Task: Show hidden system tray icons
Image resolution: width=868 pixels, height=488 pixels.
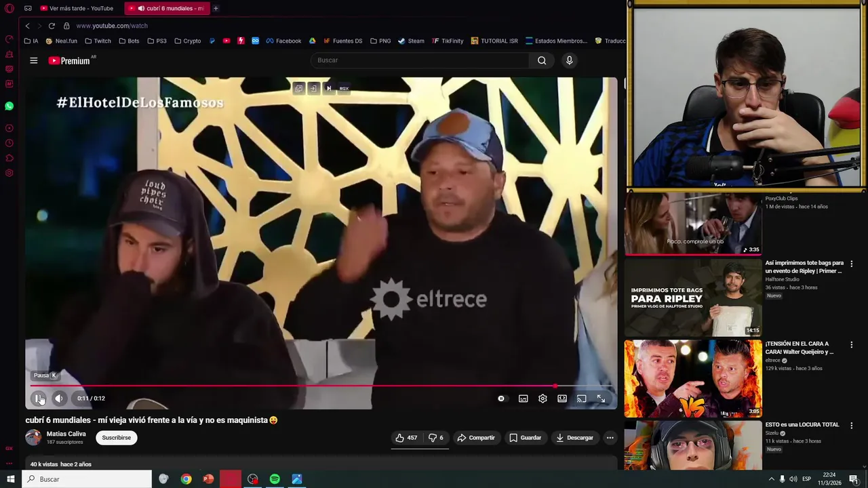Action: (x=771, y=479)
